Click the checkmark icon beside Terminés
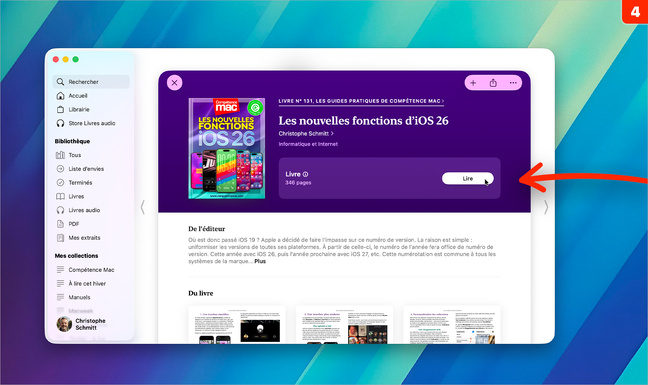648x385 pixels. click(x=60, y=183)
